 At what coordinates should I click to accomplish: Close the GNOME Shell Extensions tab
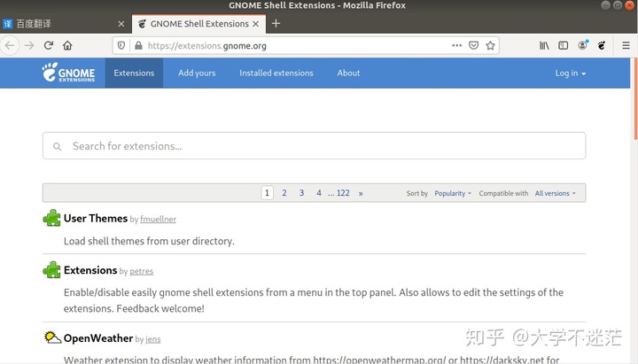255,24
